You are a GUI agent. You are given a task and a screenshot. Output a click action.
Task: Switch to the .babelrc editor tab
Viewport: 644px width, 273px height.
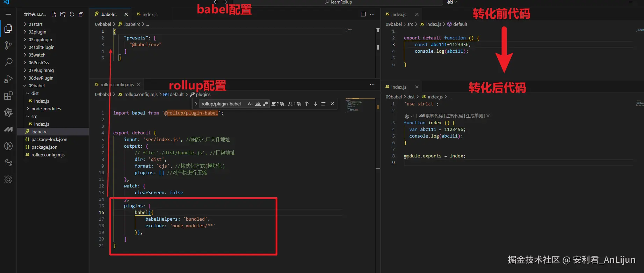tap(110, 14)
